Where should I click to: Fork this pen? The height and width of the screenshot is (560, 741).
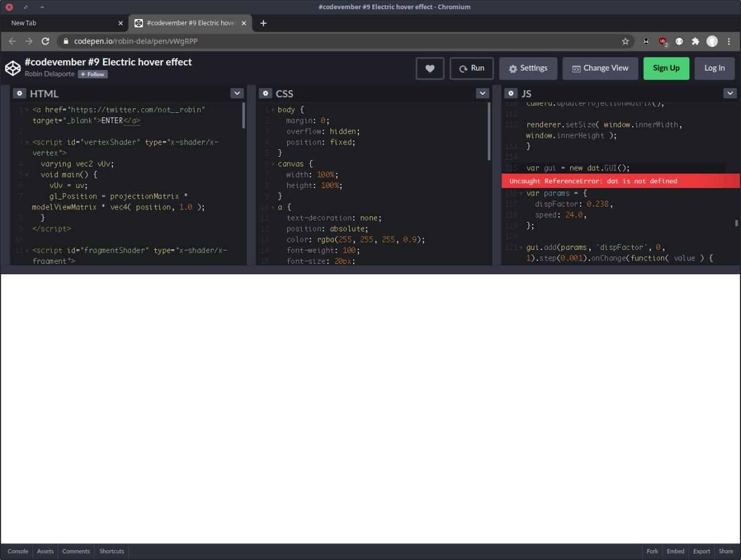652,551
